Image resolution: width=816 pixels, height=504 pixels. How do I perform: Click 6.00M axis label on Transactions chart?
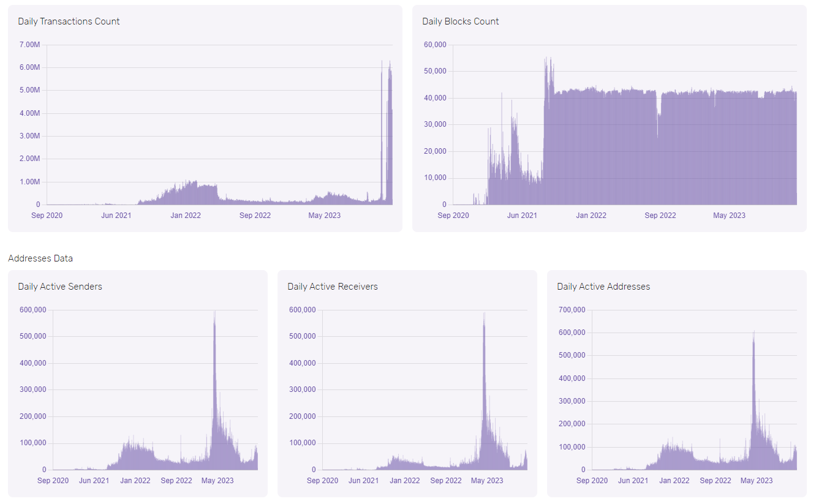coord(29,67)
